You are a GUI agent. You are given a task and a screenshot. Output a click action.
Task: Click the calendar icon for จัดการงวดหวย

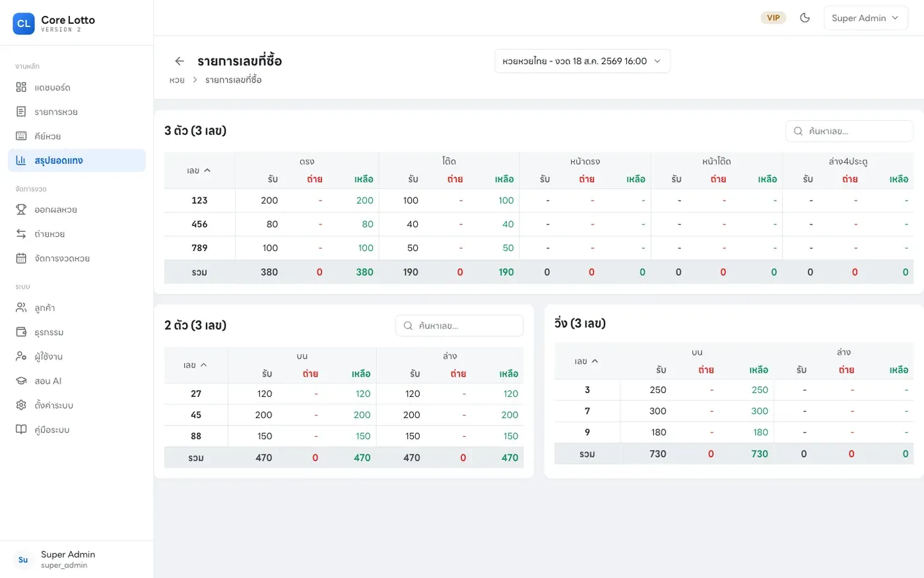(x=21, y=258)
